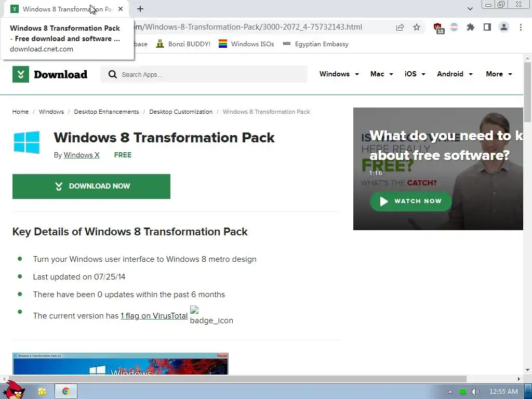Toggle the browser side panel icon
Viewport: 532px width, 399px height.
[x=487, y=27]
